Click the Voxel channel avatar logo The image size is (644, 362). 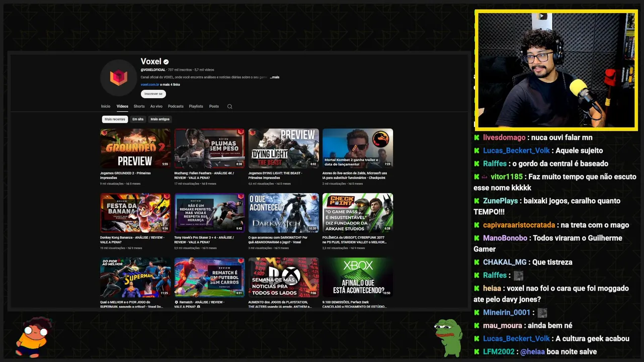[119, 77]
